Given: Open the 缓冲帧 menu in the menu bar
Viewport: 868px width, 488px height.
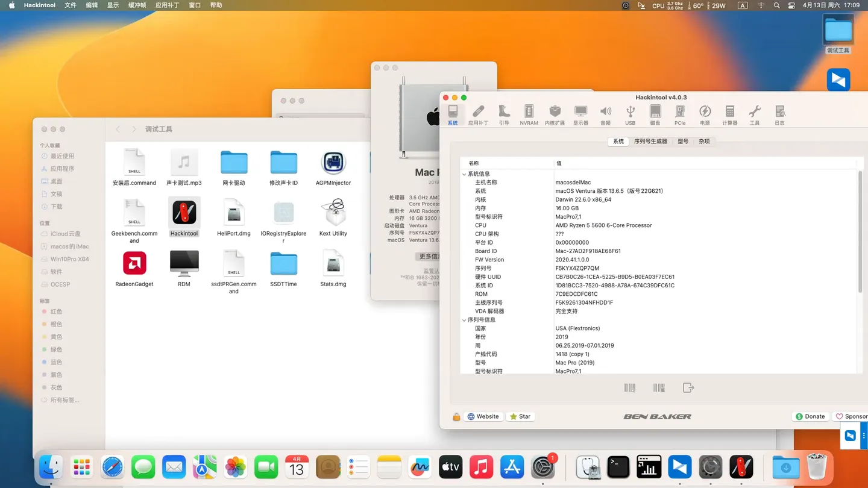Looking at the screenshot, I should (136, 5).
